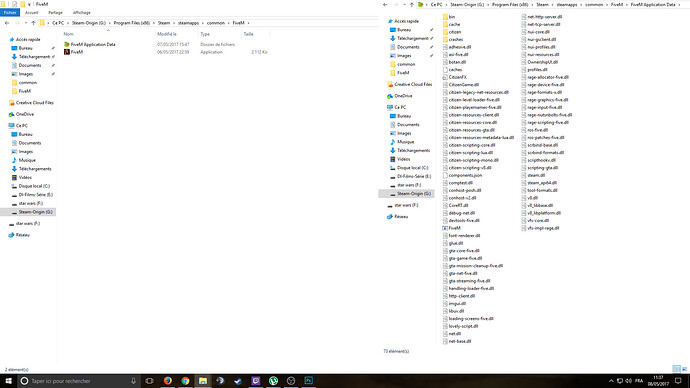Go up one folder level in the left window
This screenshot has width=690, height=388.
[x=33, y=23]
